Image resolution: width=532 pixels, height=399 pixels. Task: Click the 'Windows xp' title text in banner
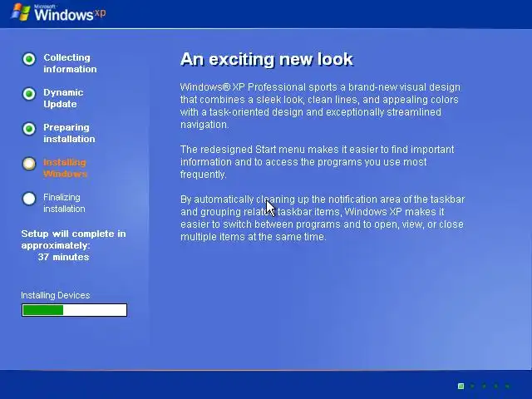click(70, 14)
